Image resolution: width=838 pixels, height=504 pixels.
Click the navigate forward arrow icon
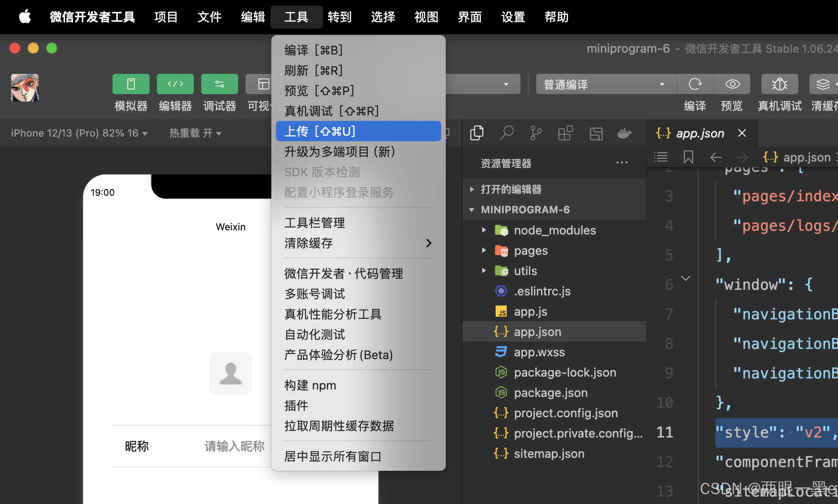pos(742,157)
